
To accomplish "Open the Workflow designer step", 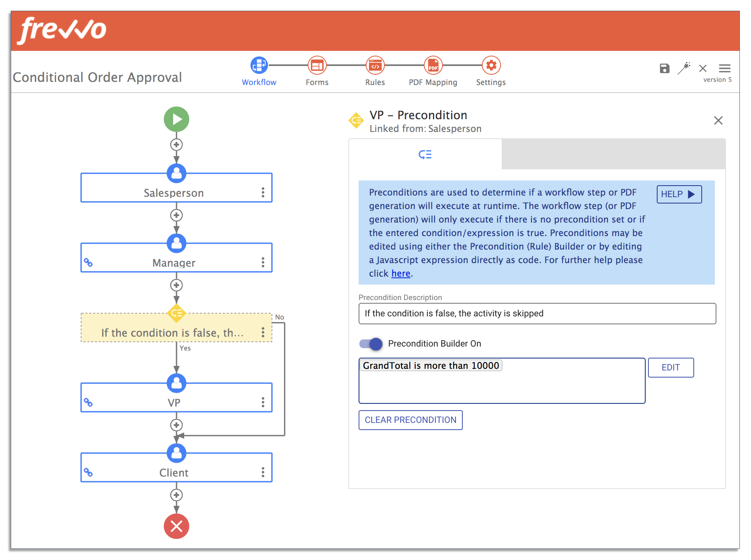I will [x=259, y=65].
